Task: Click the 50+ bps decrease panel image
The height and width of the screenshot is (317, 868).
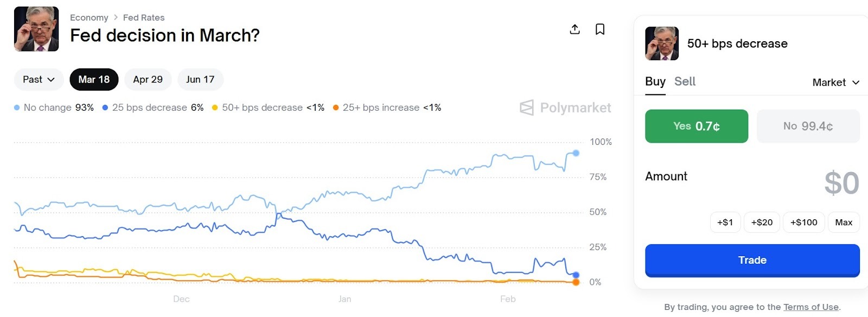Action: click(x=661, y=43)
